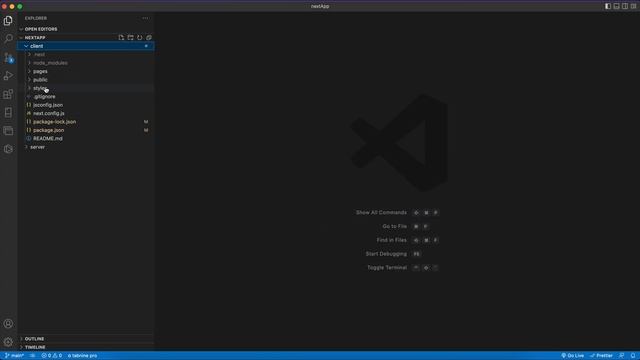Expand the server folder
This screenshot has height=360, width=640.
[x=86, y=147]
